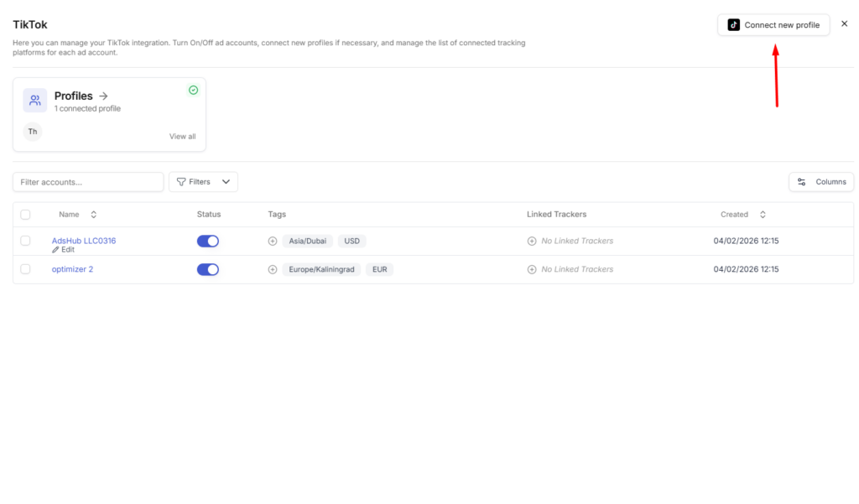Image resolution: width=859 pixels, height=504 pixels.
Task: Sort accounts by Name column
Action: pos(93,215)
